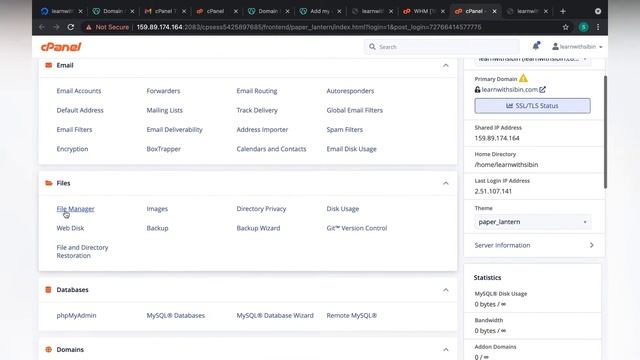Open a new browser tab with plus
Viewport: 640px width, 360px height.
pyautogui.click(x=563, y=11)
